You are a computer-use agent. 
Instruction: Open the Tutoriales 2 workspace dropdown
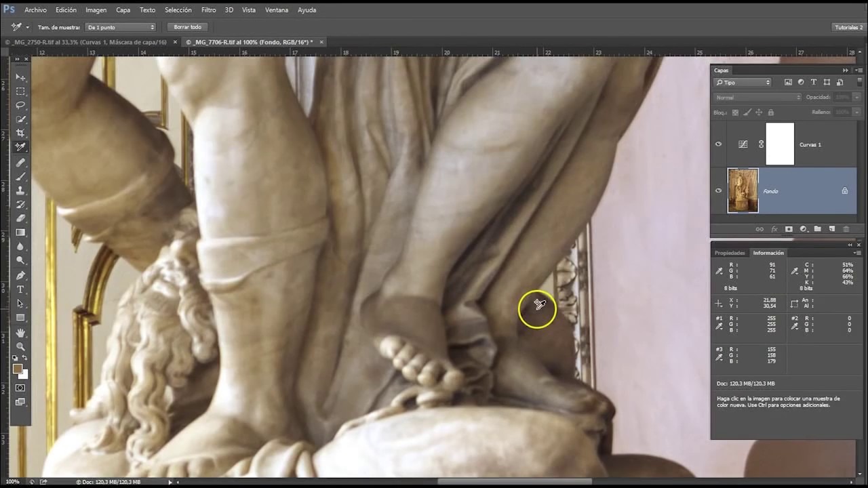848,27
